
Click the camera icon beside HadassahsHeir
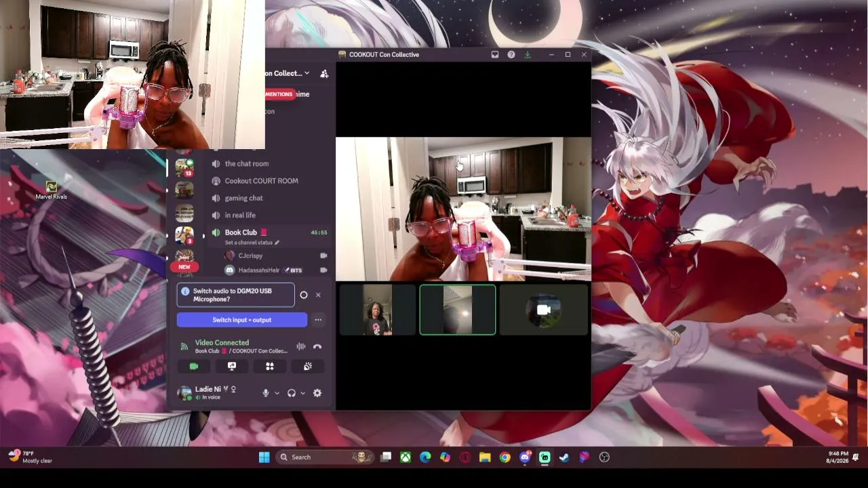coord(323,270)
